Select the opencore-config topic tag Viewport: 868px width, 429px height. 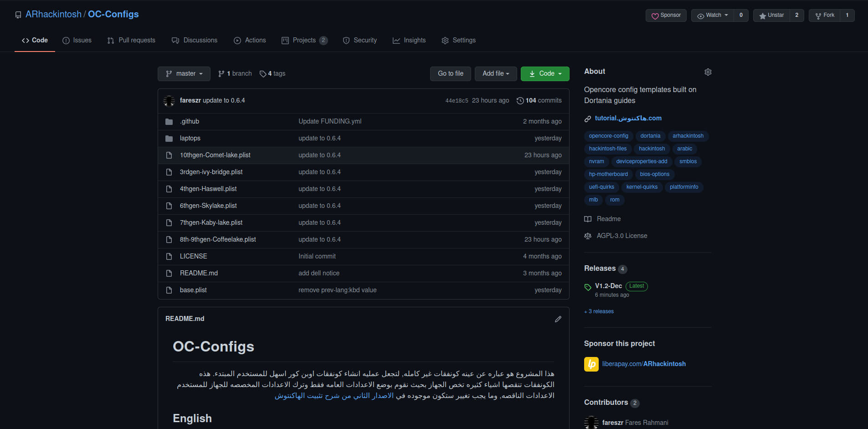[608, 136]
